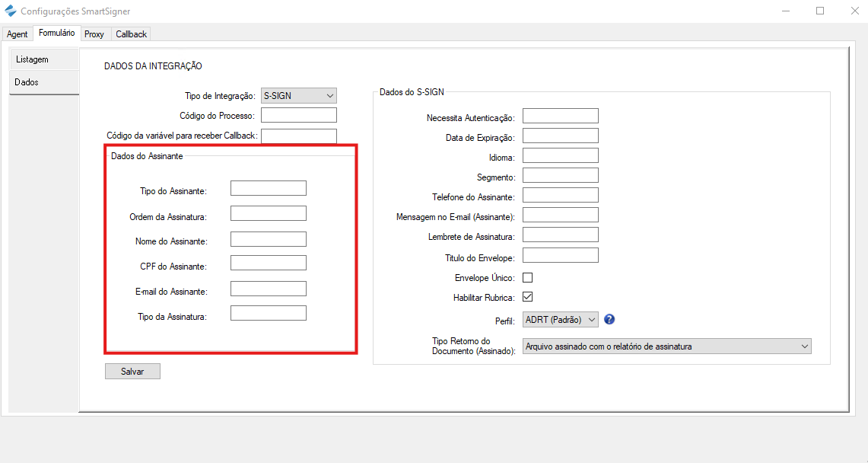The image size is (868, 463).
Task: Select the E-mail do Assinante field
Action: coord(268,289)
